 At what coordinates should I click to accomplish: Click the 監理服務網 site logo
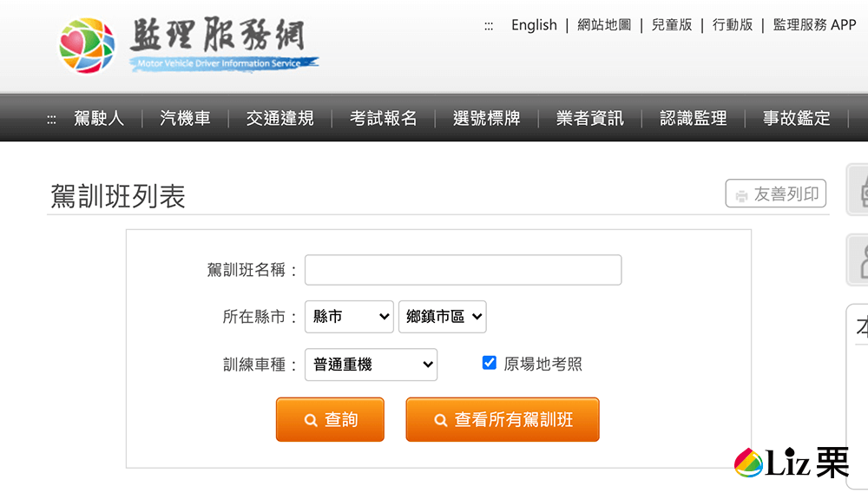pos(188,45)
